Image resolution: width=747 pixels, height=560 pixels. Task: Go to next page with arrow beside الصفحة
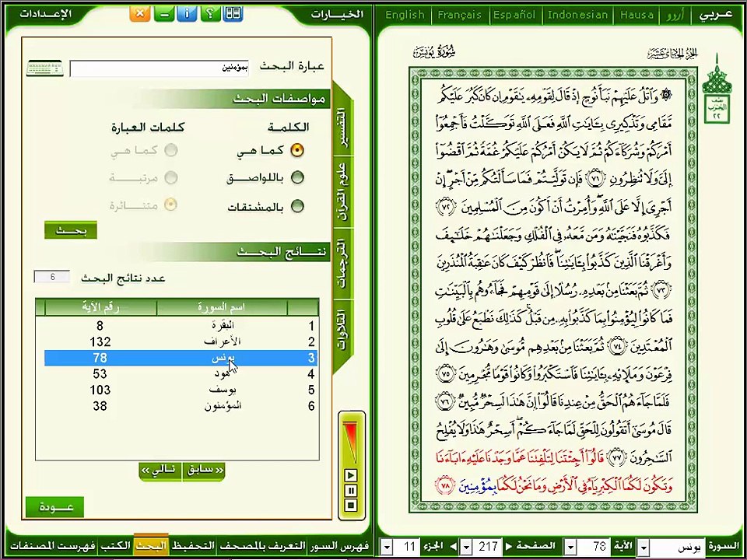(x=509, y=546)
